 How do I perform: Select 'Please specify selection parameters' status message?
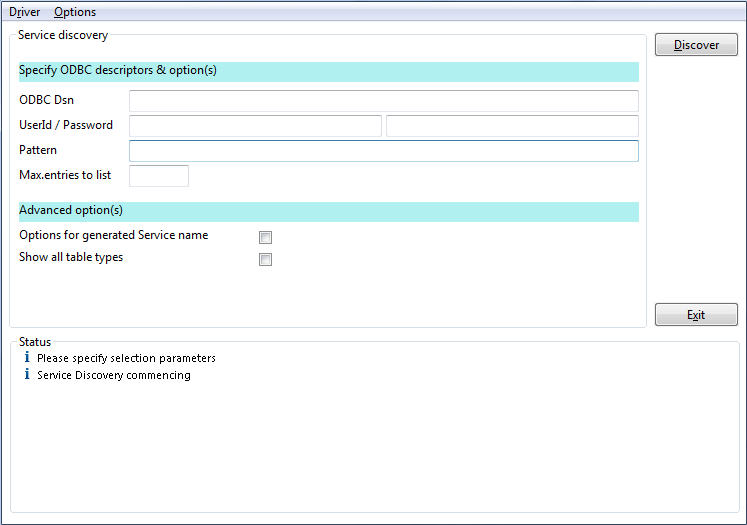[126, 358]
